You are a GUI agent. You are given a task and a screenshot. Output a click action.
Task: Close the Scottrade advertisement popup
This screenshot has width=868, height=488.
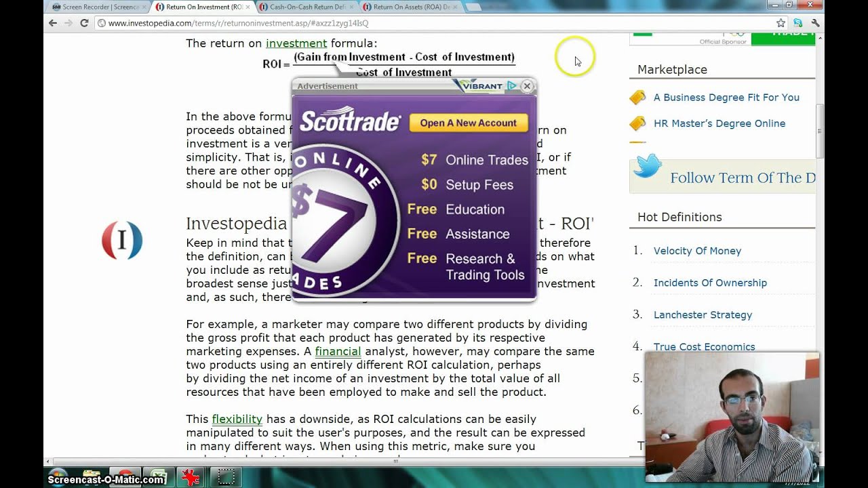pos(527,86)
